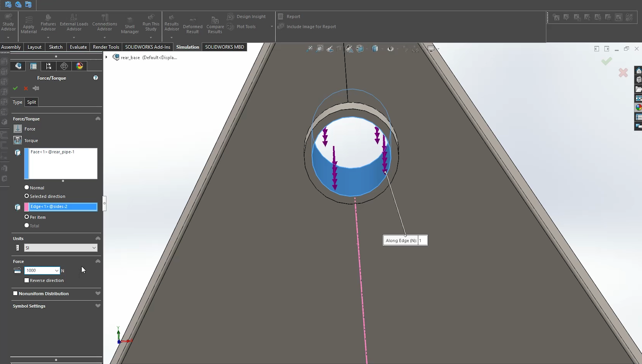The image size is (642, 364).
Task: Select the Normal radio button
Action: click(x=27, y=187)
